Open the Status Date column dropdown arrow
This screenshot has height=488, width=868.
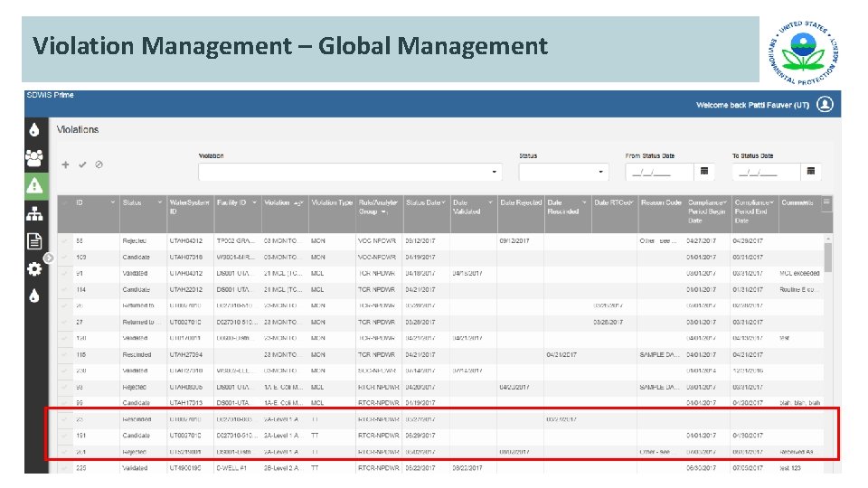coord(443,202)
